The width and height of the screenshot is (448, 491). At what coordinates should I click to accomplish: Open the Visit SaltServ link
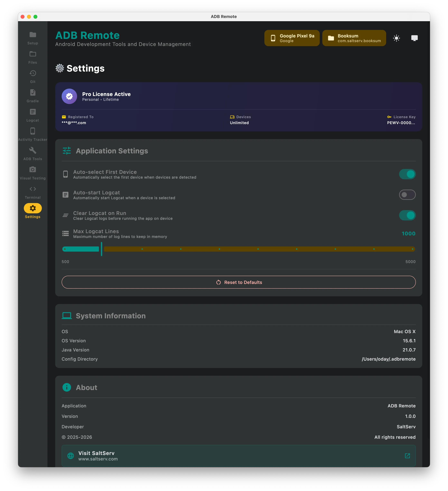coord(239,455)
